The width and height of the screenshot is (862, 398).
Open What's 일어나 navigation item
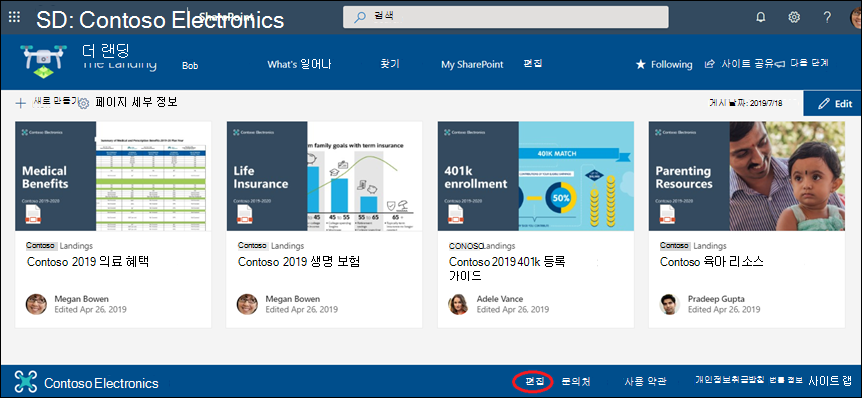tap(300, 64)
